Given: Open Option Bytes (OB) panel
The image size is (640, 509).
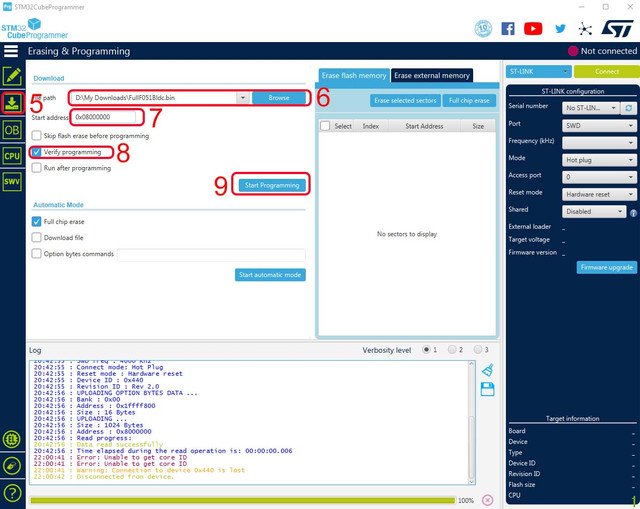Looking at the screenshot, I should pyautogui.click(x=12, y=130).
